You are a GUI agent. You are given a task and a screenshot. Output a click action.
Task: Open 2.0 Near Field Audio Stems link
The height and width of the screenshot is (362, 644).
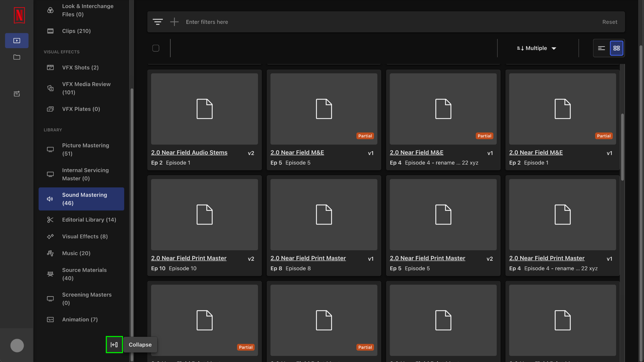pos(189,153)
